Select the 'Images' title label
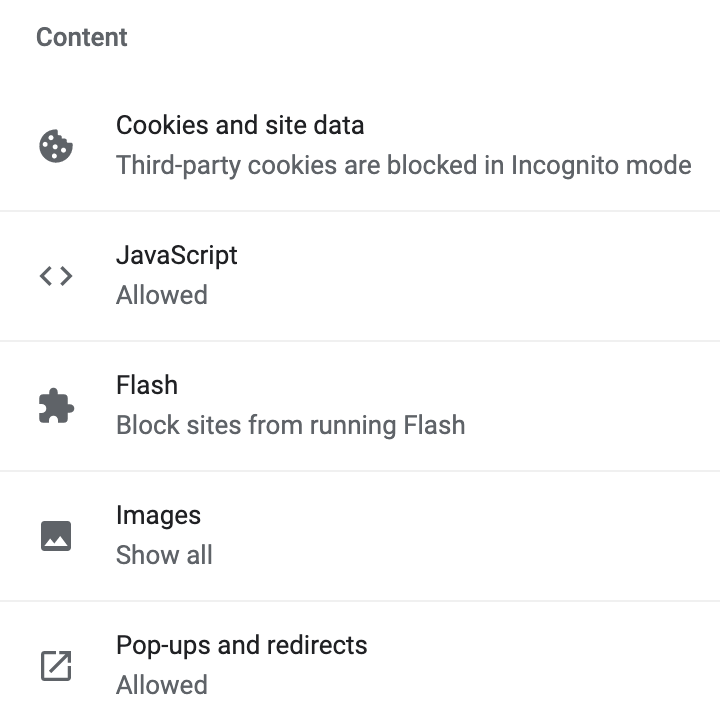This screenshot has width=720, height=720. pos(158,515)
